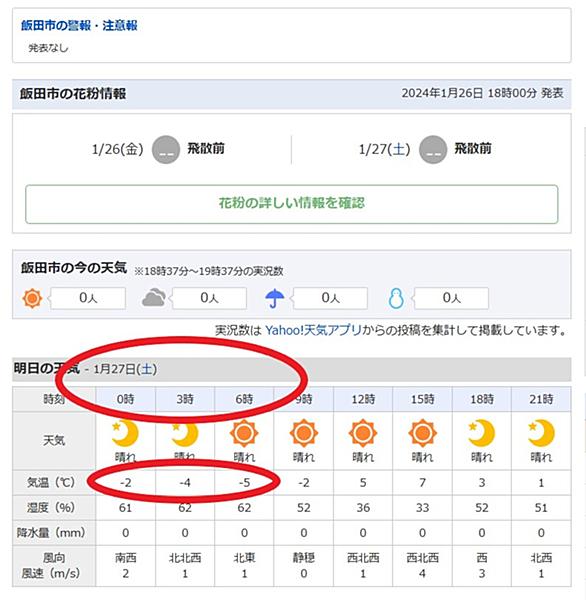Click wind direction 南西 at 0時
Screen dimensions: 586x600
click(x=125, y=558)
